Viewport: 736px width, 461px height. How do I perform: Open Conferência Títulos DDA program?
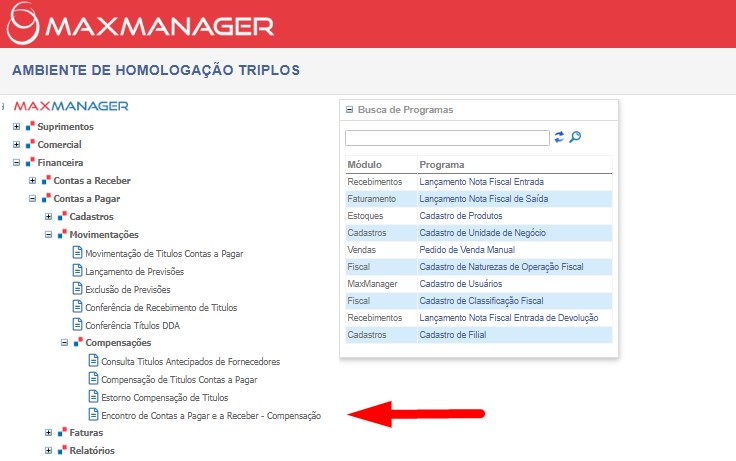click(x=132, y=325)
